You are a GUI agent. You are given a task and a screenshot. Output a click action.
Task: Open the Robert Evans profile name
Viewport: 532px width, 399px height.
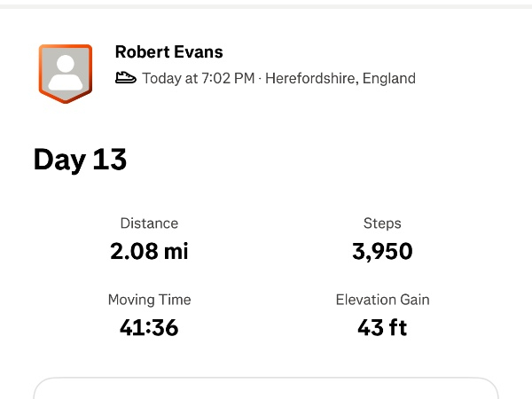168,52
